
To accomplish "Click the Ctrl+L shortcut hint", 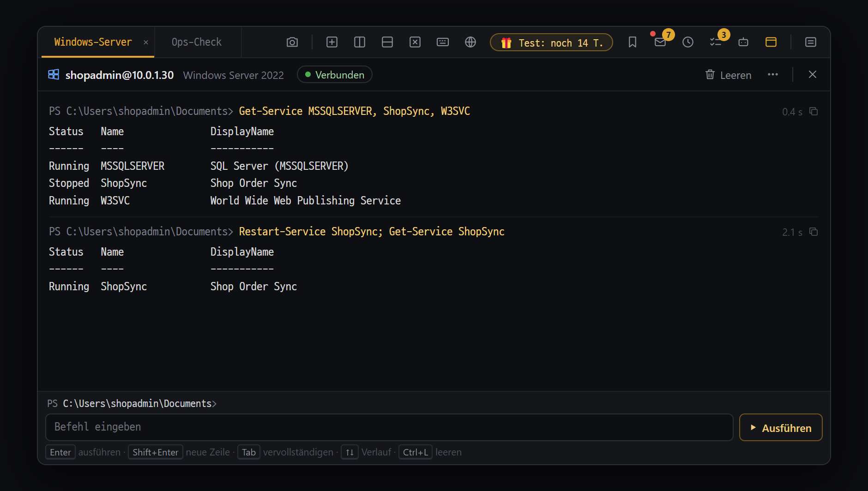I will 416,452.
